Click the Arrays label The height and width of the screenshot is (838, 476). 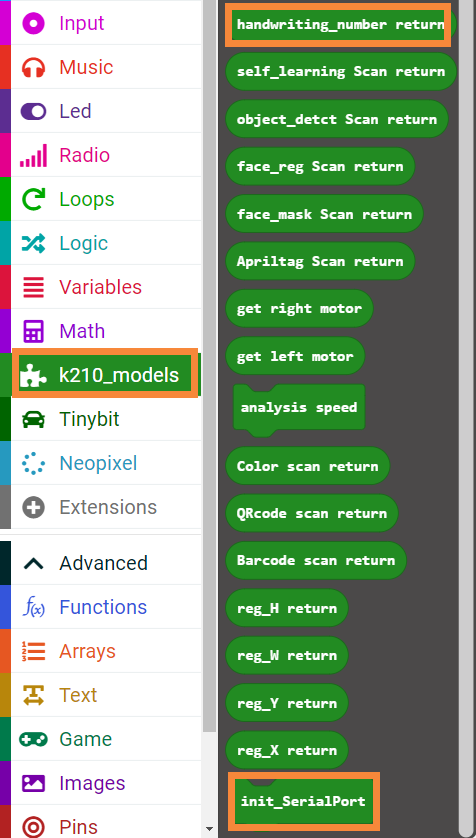click(87, 651)
